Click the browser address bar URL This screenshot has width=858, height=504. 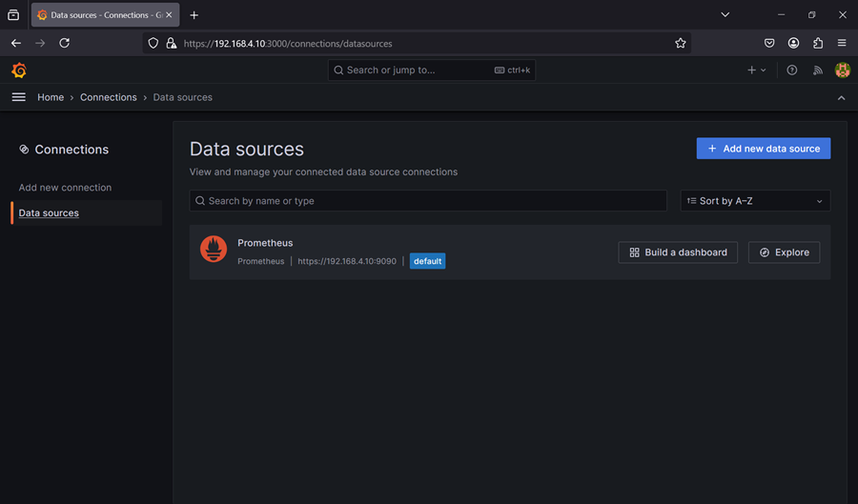(288, 44)
